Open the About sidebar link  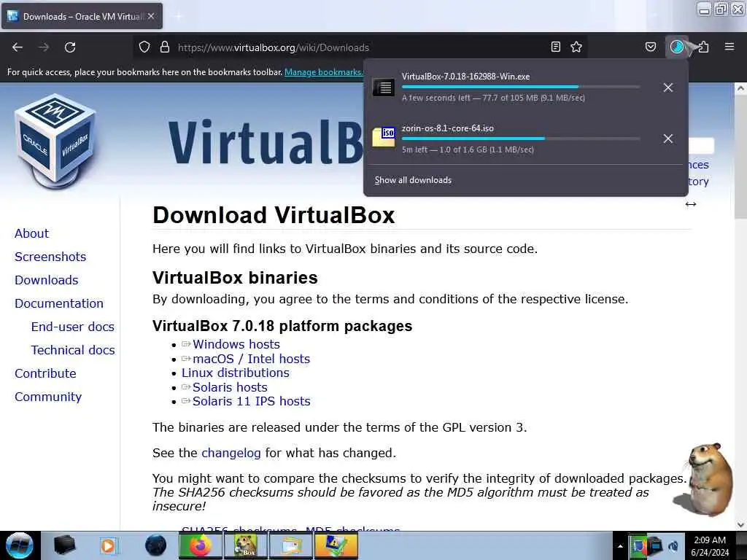tap(31, 233)
